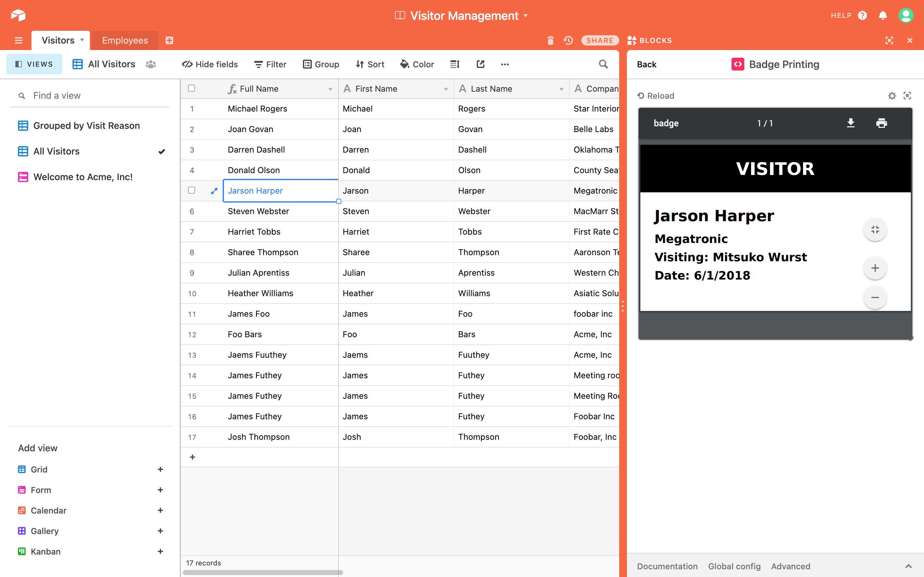Expand Jarson Harper record
The height and width of the screenshot is (577, 924).
point(214,191)
